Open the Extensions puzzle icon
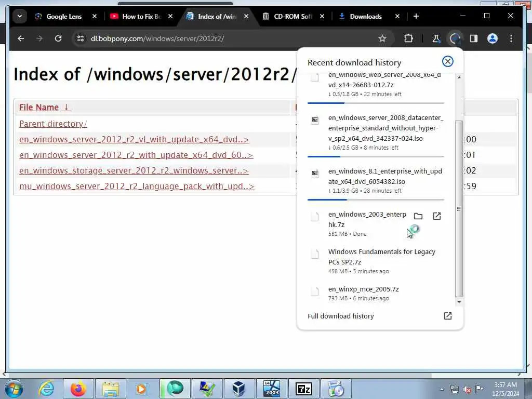Screen dimensions: 532x399 (x=408, y=38)
